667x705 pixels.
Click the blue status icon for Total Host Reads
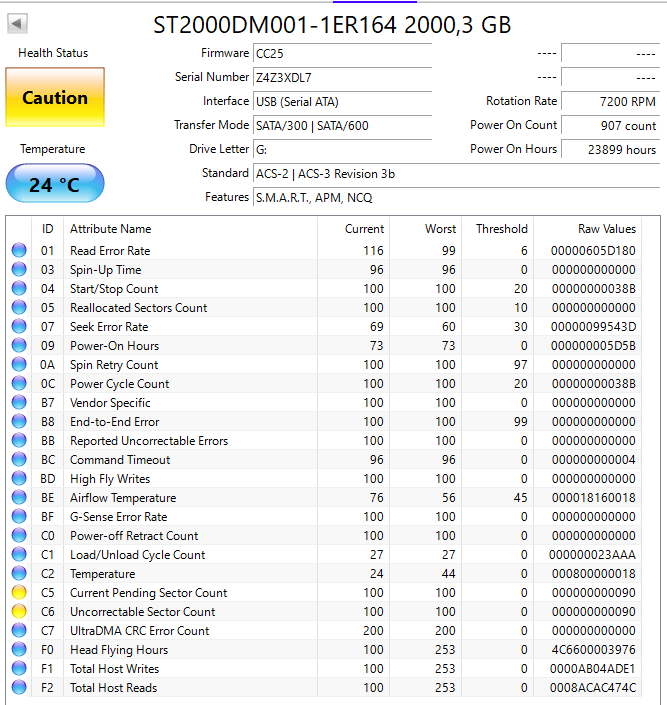(19, 688)
